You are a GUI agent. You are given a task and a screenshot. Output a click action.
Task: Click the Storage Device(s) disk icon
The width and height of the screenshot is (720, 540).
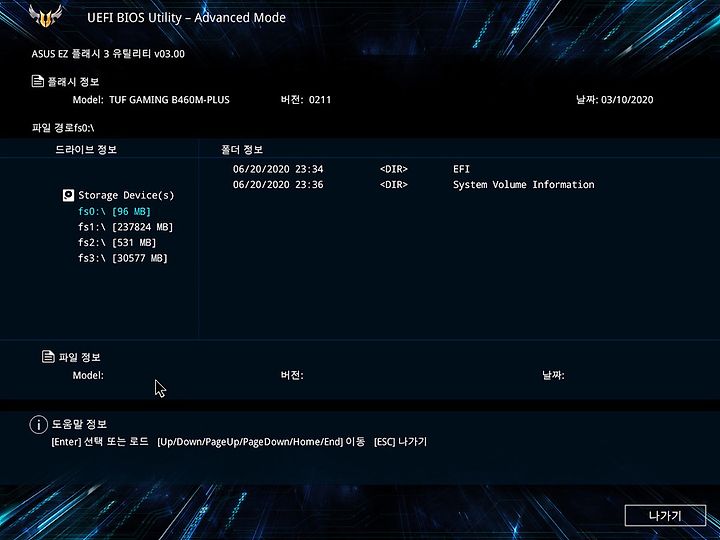click(x=68, y=195)
